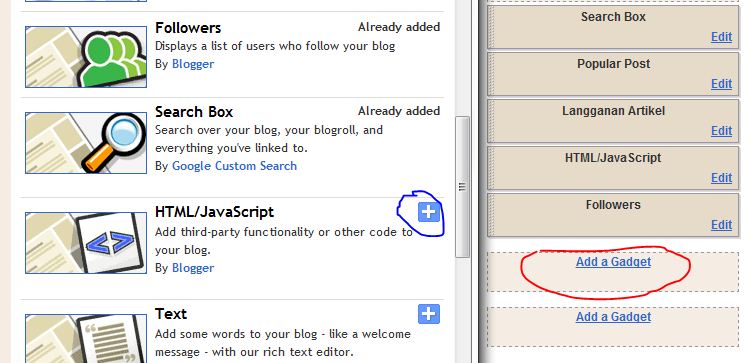Click the HTML/JavaScript widget title in layout
Screen dimensions: 751x363
[613, 158]
